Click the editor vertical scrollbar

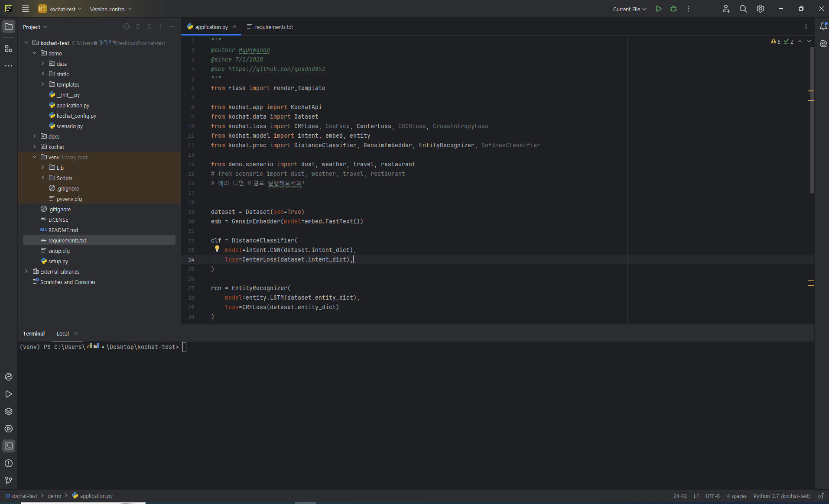tap(812, 119)
